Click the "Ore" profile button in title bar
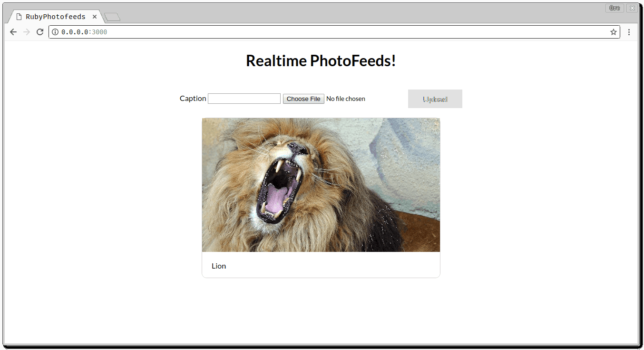Viewport: 644px width, 350px height. (x=615, y=8)
